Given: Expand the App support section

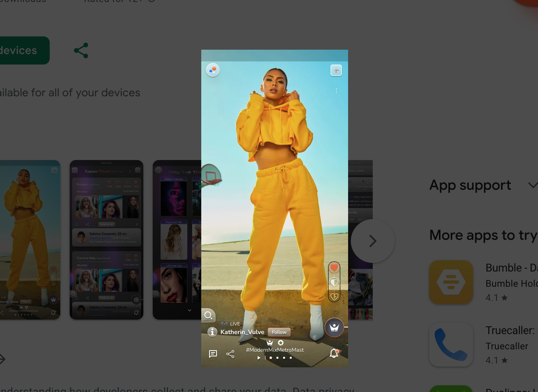Looking at the screenshot, I should (532, 185).
